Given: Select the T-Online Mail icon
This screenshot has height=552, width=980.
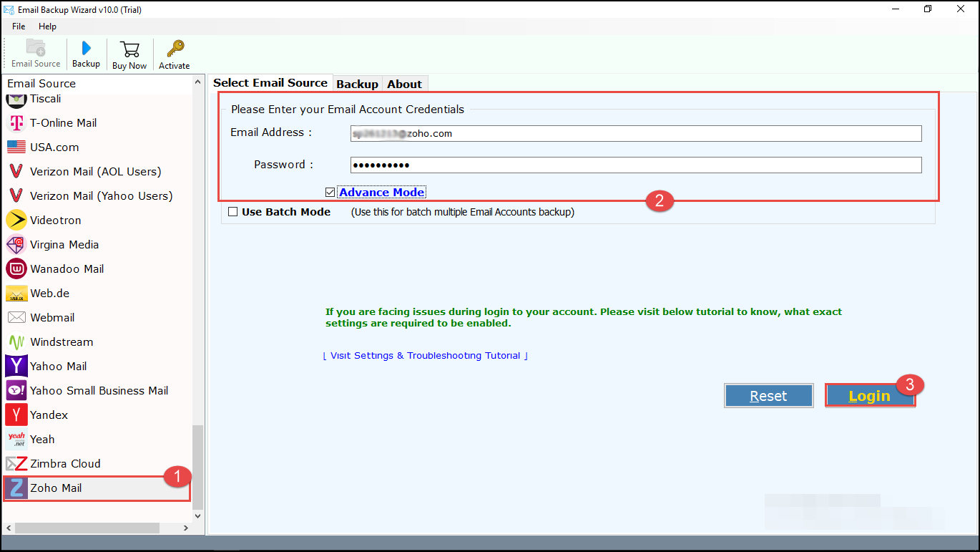Looking at the screenshot, I should pos(16,123).
